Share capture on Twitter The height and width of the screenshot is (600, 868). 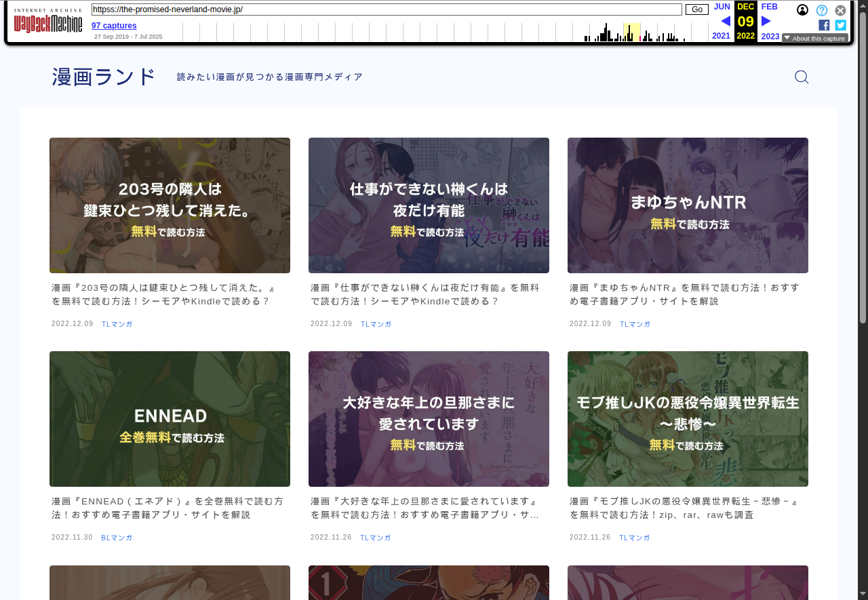pyautogui.click(x=840, y=25)
